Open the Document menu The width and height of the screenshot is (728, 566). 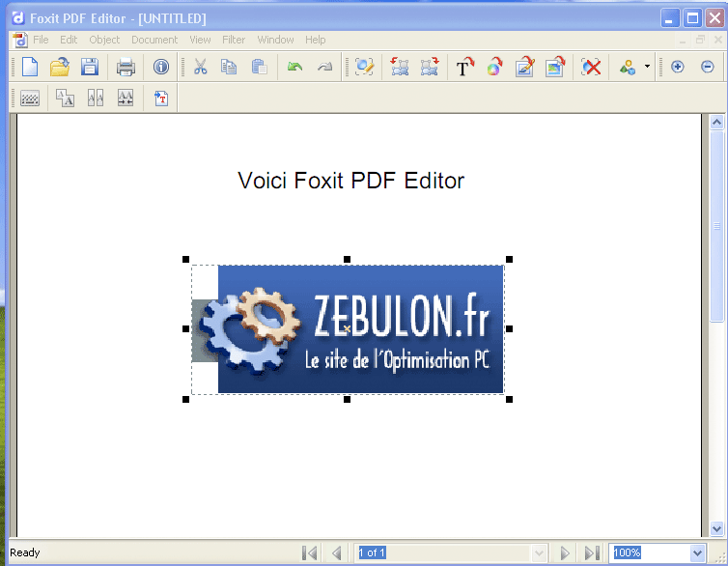pyautogui.click(x=154, y=40)
